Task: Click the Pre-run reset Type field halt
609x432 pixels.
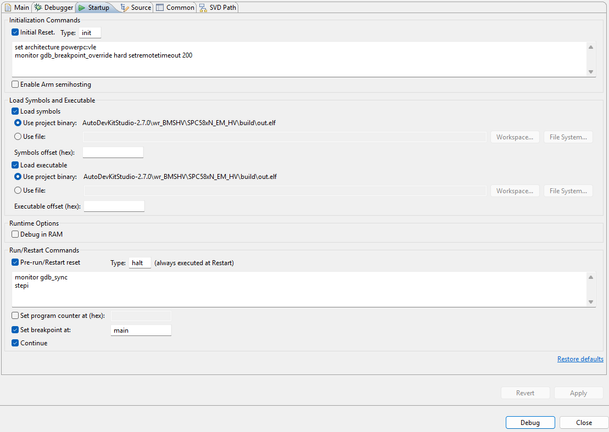Action: pyautogui.click(x=140, y=263)
